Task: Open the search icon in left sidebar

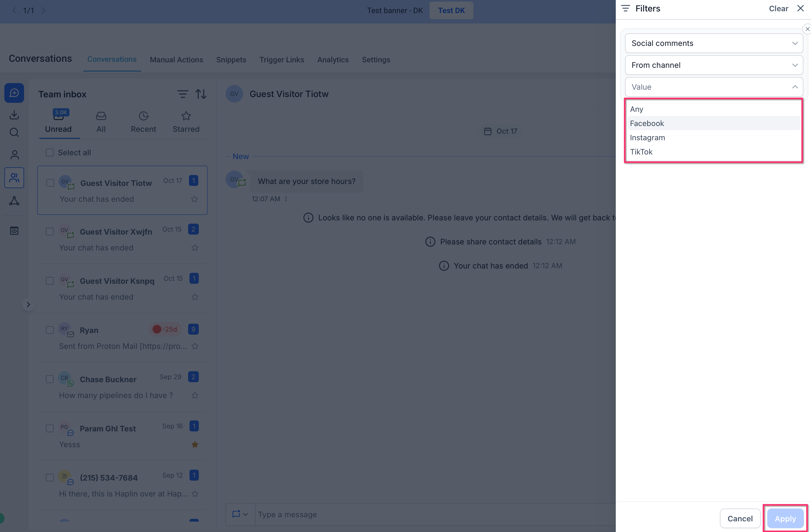Action: pyautogui.click(x=14, y=133)
